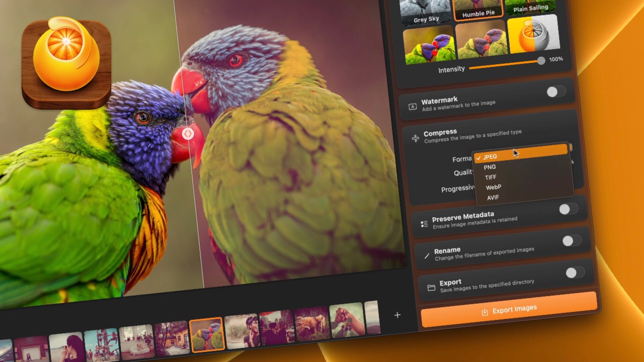Viewport: 644px width, 362px height.
Task: Click the Export folder icon
Action: click(x=431, y=288)
